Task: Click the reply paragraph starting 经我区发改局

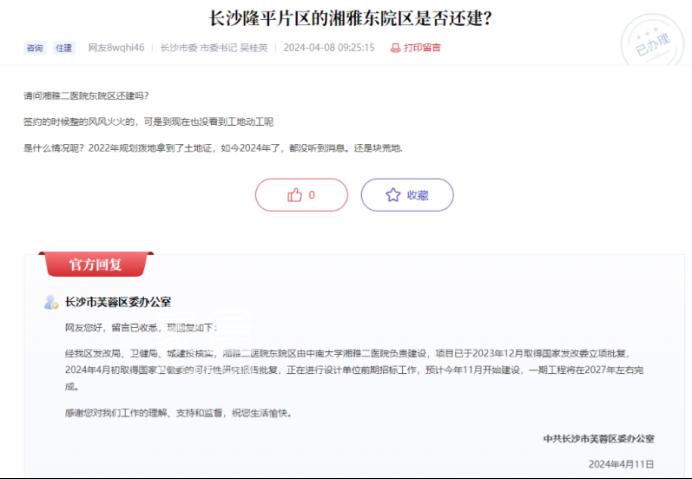Action: [x=354, y=370]
